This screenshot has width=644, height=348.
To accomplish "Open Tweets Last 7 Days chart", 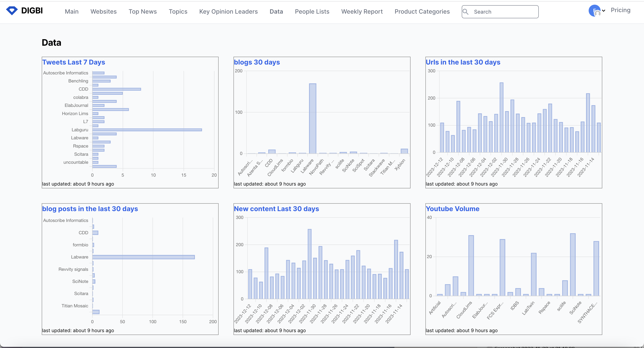I will click(73, 62).
